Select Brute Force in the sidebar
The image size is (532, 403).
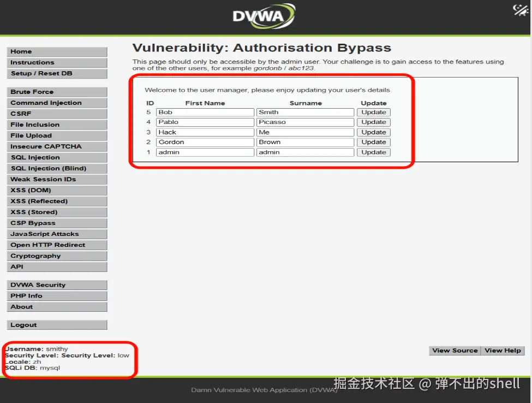coord(57,92)
